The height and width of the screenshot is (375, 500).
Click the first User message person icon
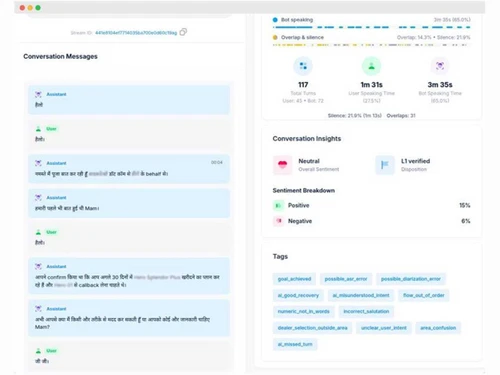click(x=38, y=129)
